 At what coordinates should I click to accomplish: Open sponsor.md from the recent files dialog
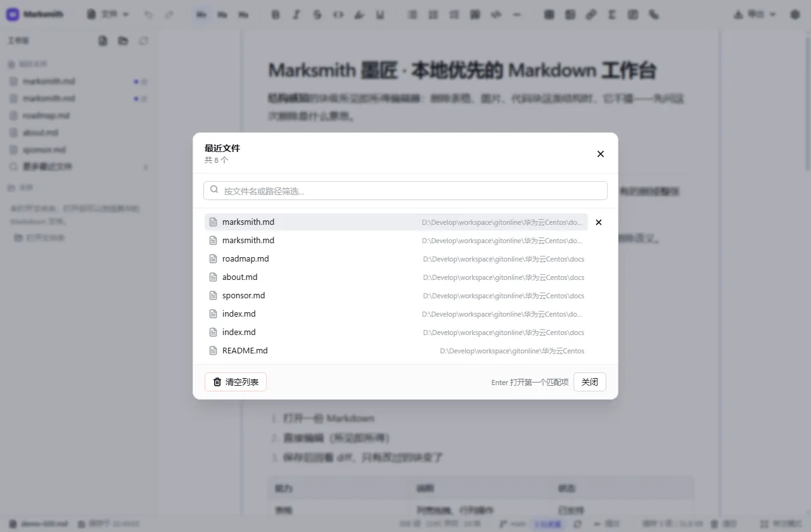(396, 296)
